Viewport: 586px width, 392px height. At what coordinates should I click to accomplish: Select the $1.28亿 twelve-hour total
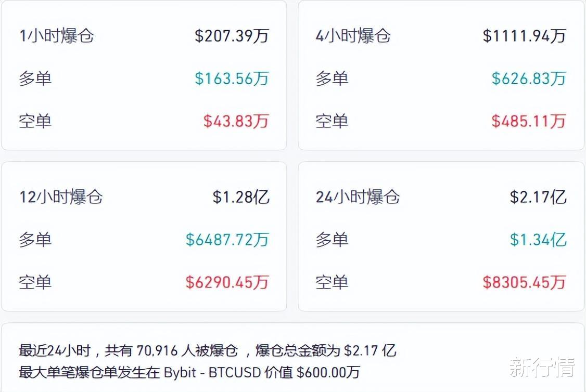[x=241, y=197]
